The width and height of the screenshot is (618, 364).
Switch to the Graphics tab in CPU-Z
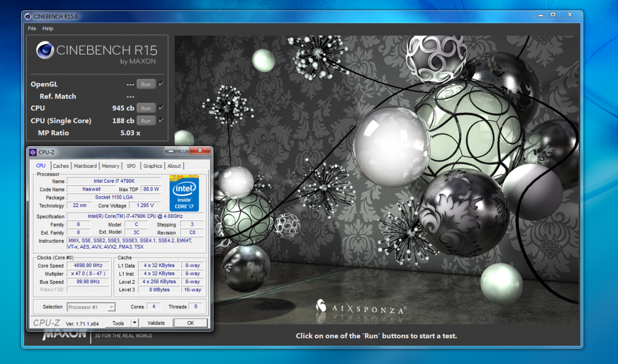[x=152, y=166]
